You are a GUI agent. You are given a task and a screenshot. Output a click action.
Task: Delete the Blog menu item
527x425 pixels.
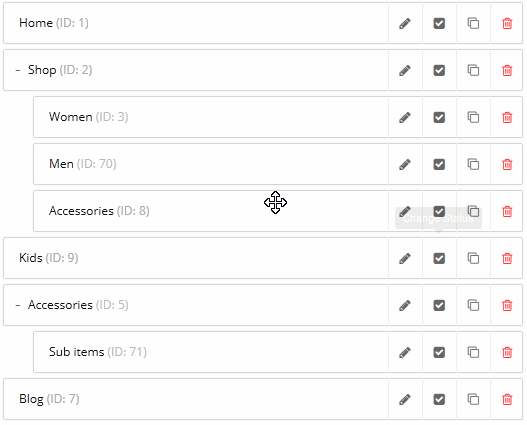click(507, 399)
